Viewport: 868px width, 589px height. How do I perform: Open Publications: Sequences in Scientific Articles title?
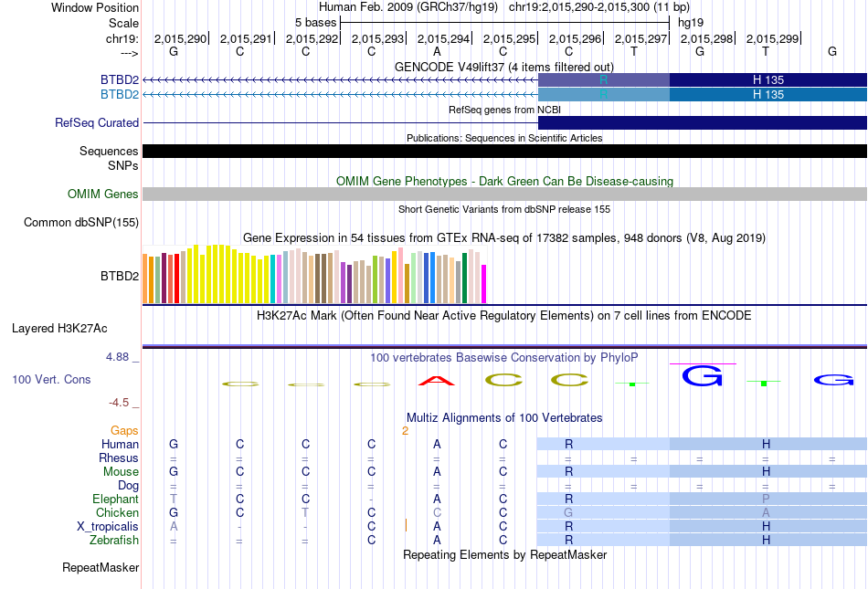click(504, 138)
